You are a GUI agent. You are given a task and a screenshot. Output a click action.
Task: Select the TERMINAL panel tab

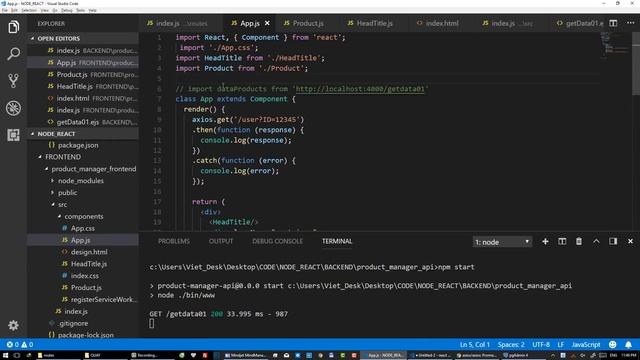coord(337,241)
